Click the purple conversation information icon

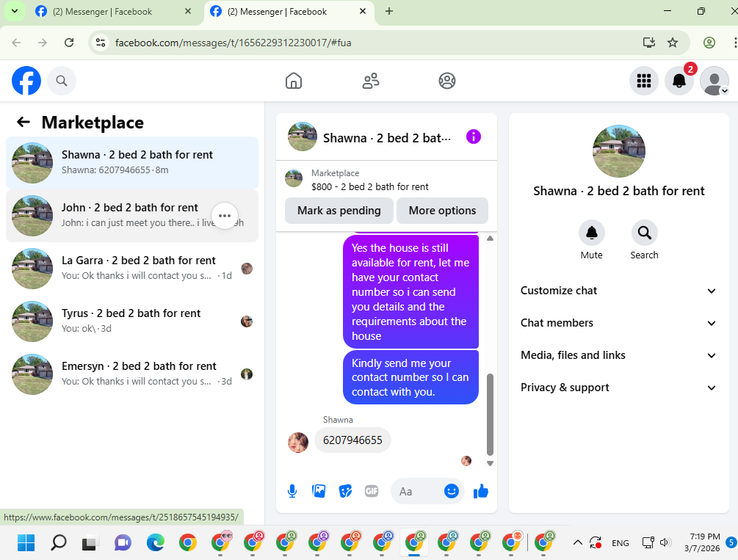tap(474, 137)
